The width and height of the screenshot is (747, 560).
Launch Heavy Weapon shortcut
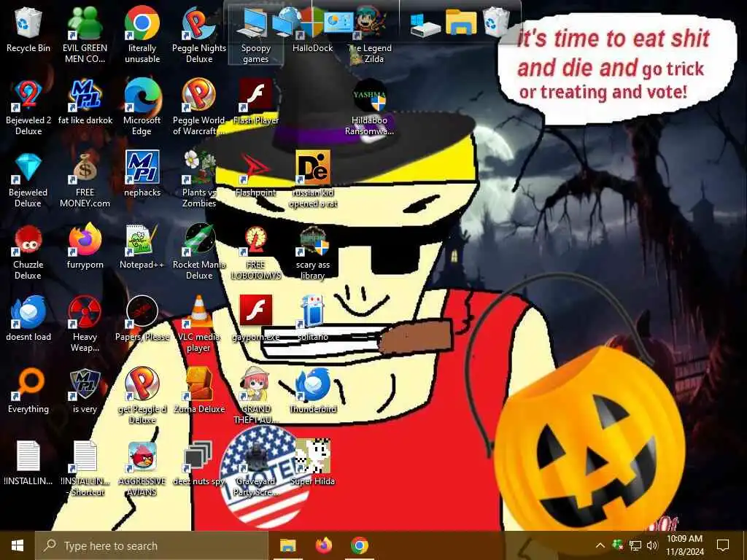pyautogui.click(x=85, y=324)
